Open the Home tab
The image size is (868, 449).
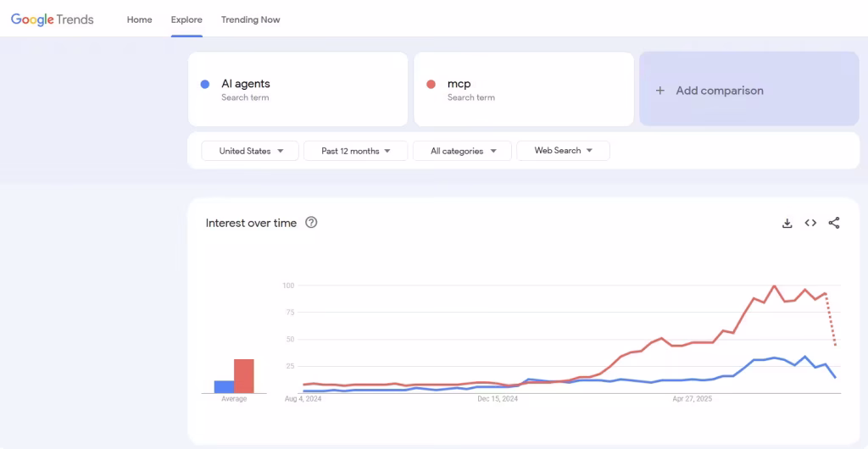point(140,19)
